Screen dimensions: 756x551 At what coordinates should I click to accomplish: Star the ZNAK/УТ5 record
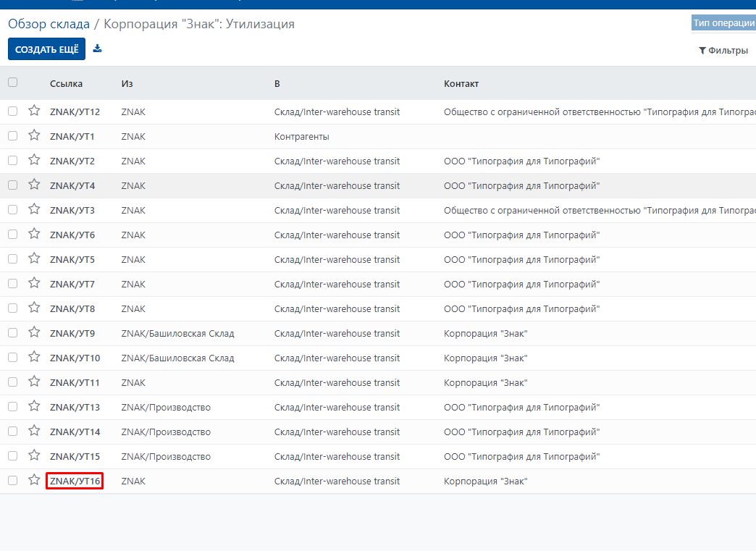click(34, 258)
